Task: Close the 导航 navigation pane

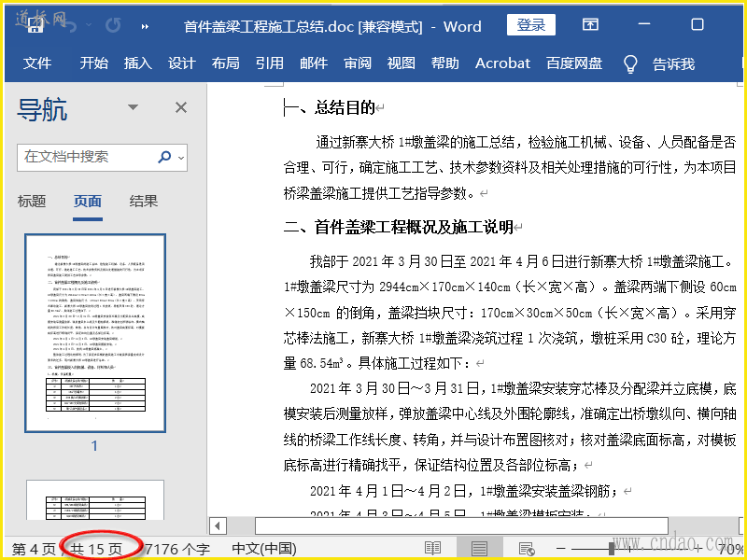Action: [x=181, y=107]
